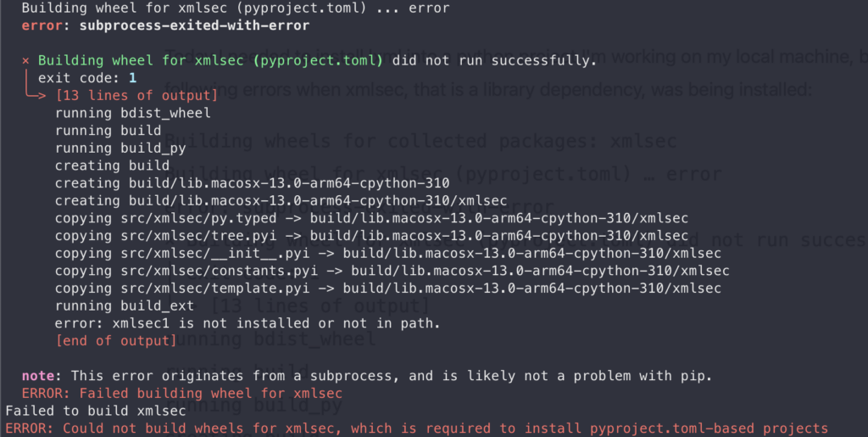Click the "Failed to build xmlsec" line

[x=95, y=411]
